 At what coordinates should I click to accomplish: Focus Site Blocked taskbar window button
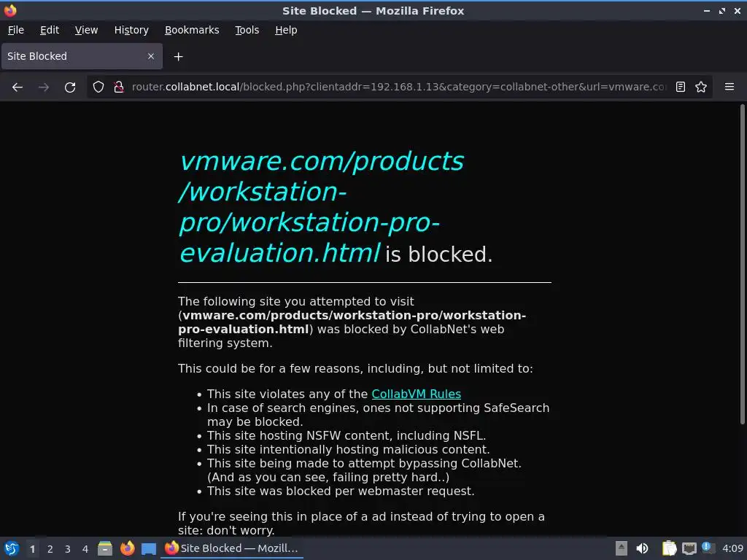click(x=232, y=548)
